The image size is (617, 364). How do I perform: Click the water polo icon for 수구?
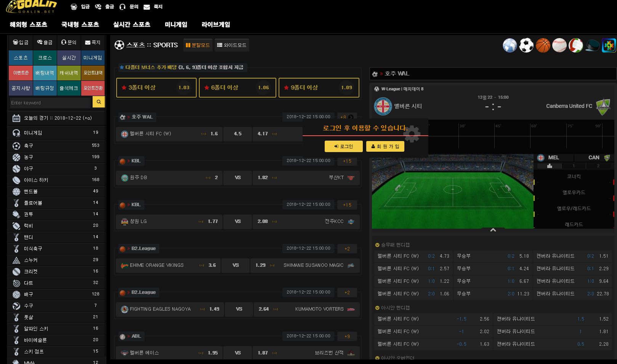16,306
